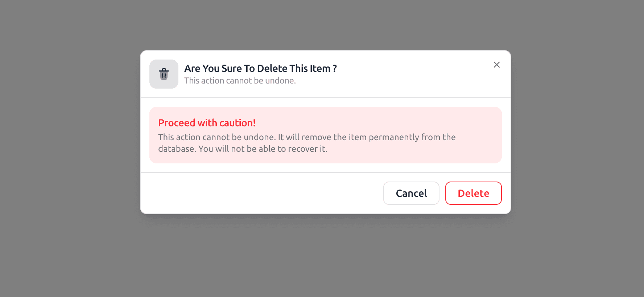Select the dialog title 'Are You Sure To Delete This Item ?'
644x297 pixels.
[260, 68]
